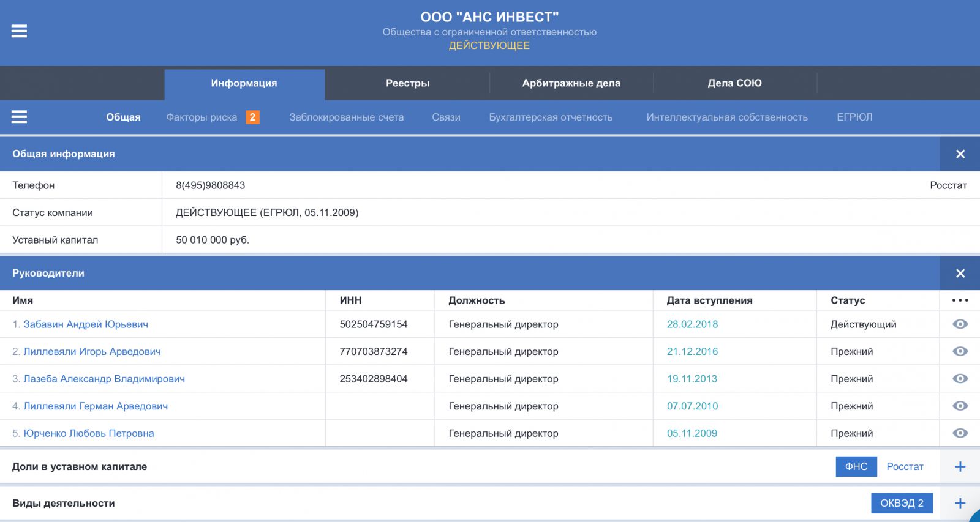Open Заблокированные счета sub-tab
Image resolution: width=980 pixels, height=522 pixels.
[x=347, y=117]
